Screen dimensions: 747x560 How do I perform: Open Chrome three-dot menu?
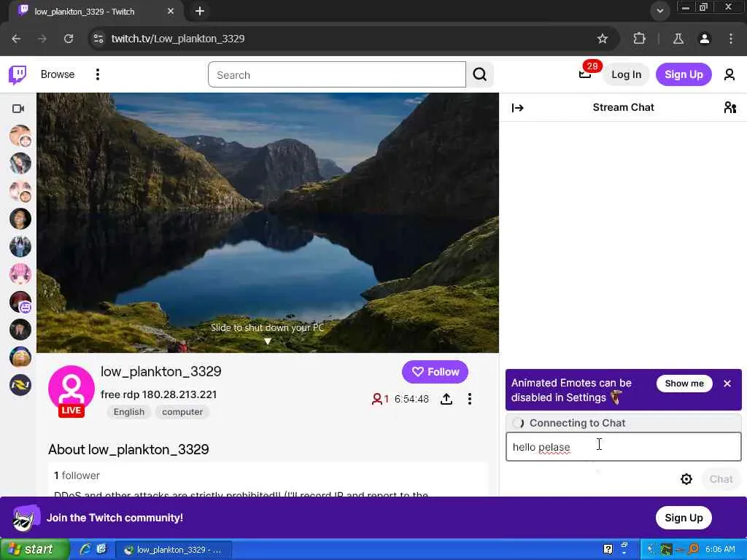(x=731, y=39)
